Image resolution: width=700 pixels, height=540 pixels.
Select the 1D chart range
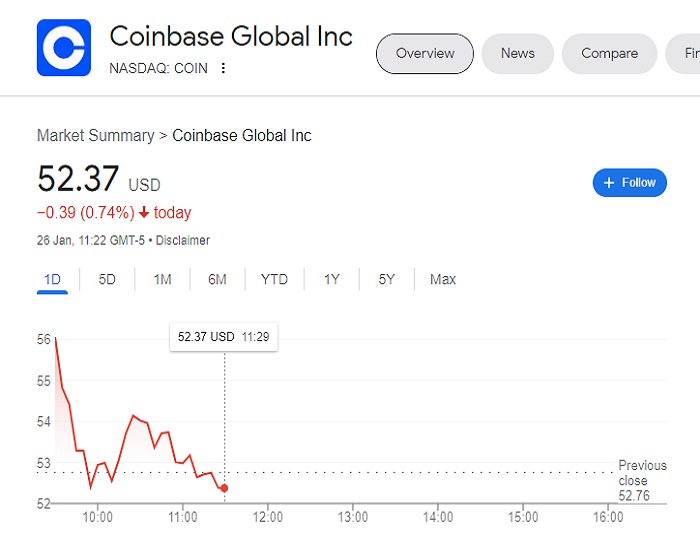point(52,279)
